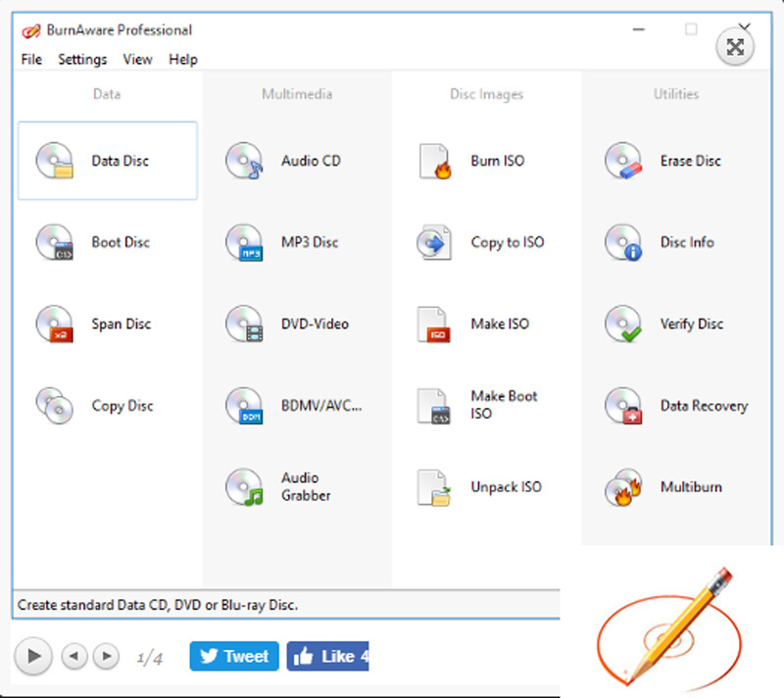Click the Disc Images column header
Screen dimensions: 784x698
(486, 94)
